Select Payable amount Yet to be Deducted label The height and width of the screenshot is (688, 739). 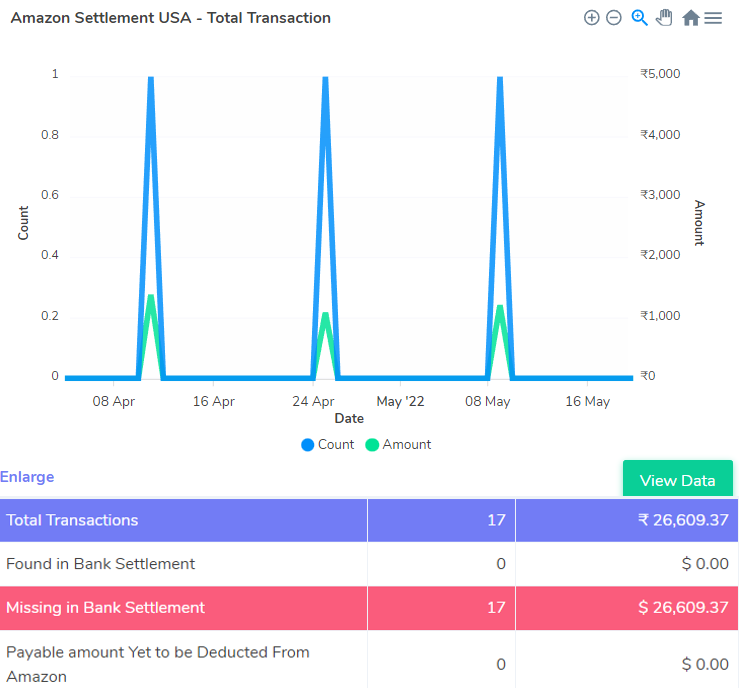158,664
